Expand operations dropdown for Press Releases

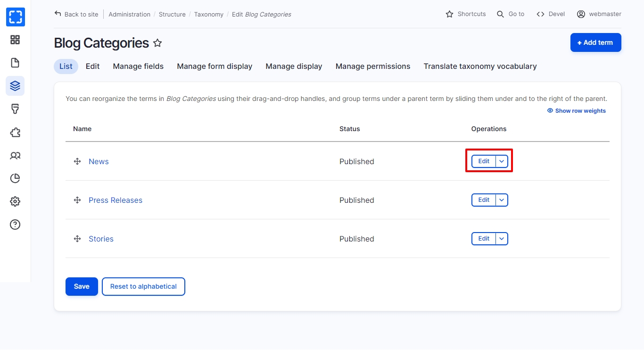pos(502,200)
